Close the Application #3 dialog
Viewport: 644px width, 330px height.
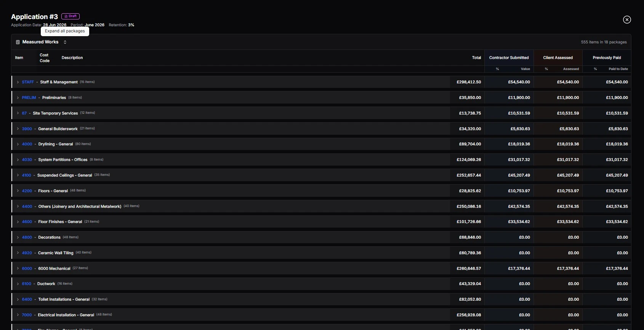pyautogui.click(x=627, y=20)
